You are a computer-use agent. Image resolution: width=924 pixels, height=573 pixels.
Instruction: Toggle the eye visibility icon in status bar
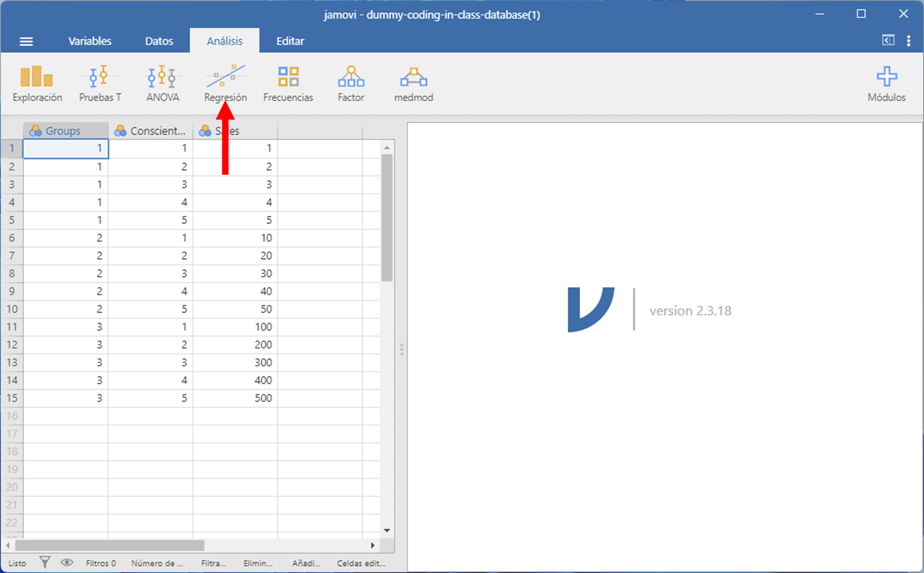point(67,563)
